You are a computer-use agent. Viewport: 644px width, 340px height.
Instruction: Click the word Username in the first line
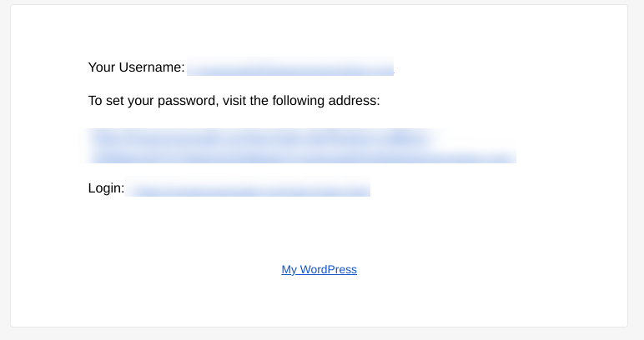click(152, 67)
